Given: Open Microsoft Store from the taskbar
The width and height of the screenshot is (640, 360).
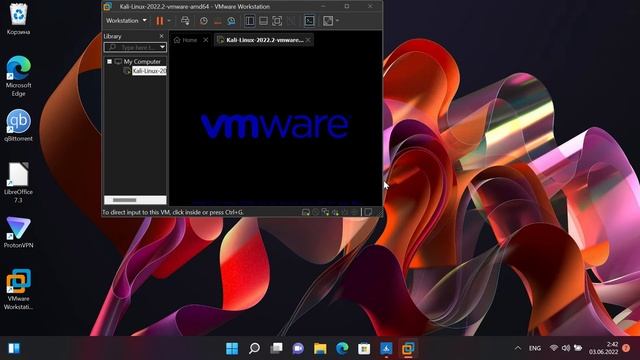Looking at the screenshot, I should click(x=364, y=348).
